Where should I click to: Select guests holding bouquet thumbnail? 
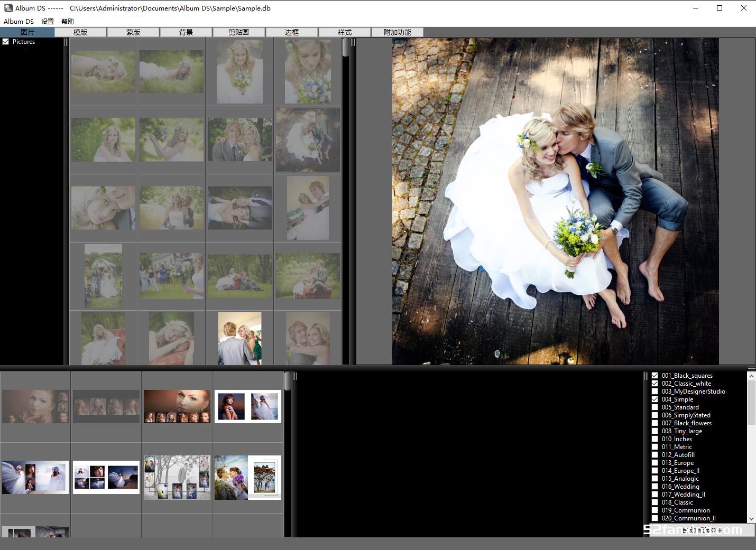(171, 276)
